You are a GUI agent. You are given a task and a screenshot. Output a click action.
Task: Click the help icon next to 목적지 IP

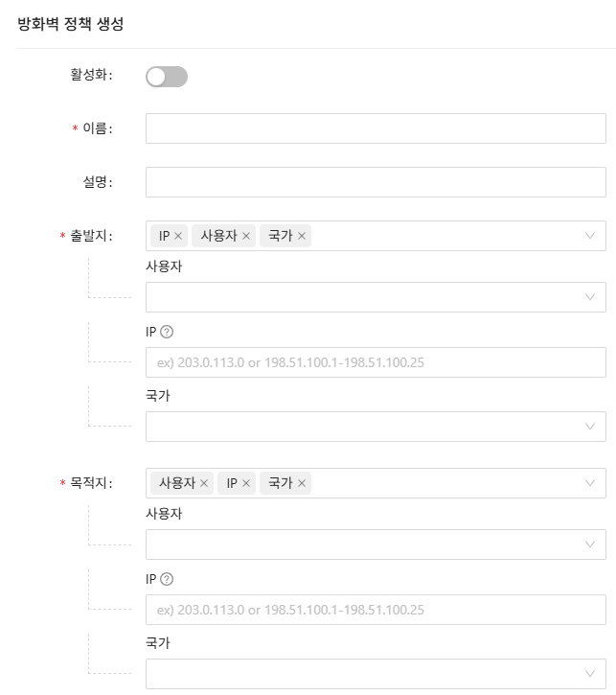(167, 579)
